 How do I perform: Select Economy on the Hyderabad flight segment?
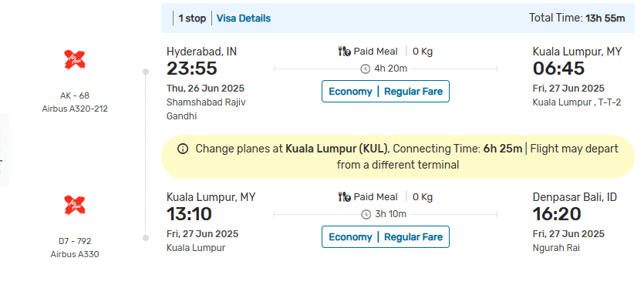tap(350, 92)
